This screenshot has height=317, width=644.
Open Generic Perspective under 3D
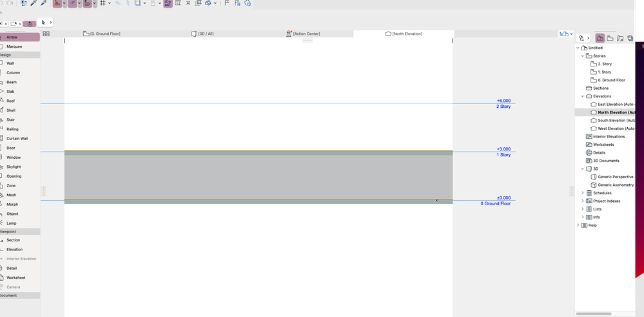(612, 177)
